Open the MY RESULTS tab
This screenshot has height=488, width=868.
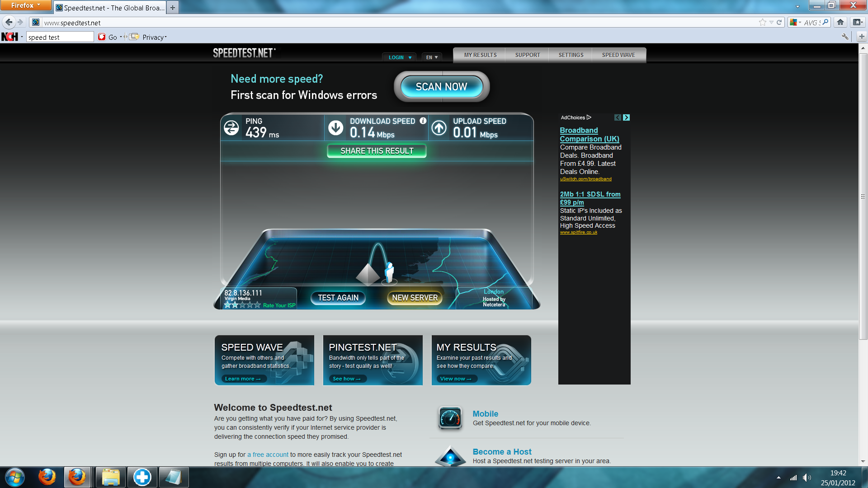click(x=480, y=55)
